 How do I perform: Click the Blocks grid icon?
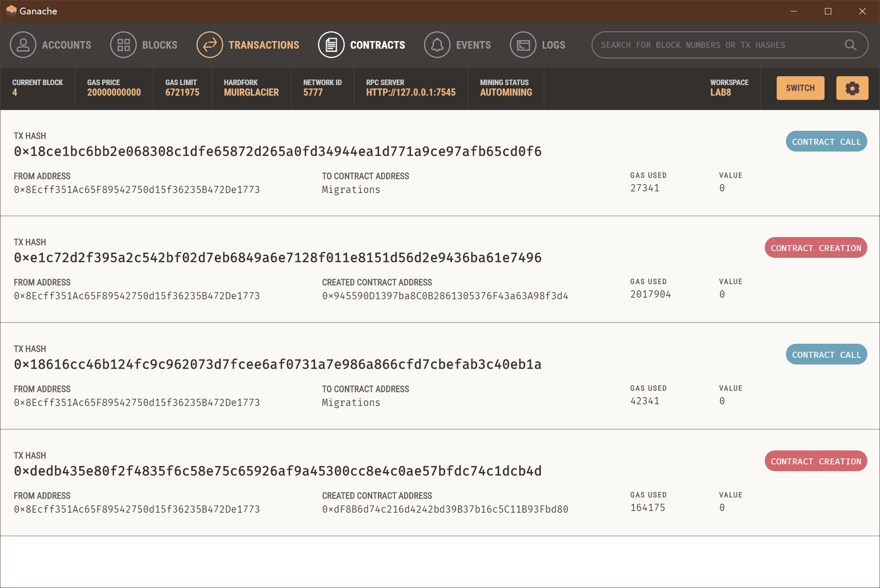click(x=123, y=45)
